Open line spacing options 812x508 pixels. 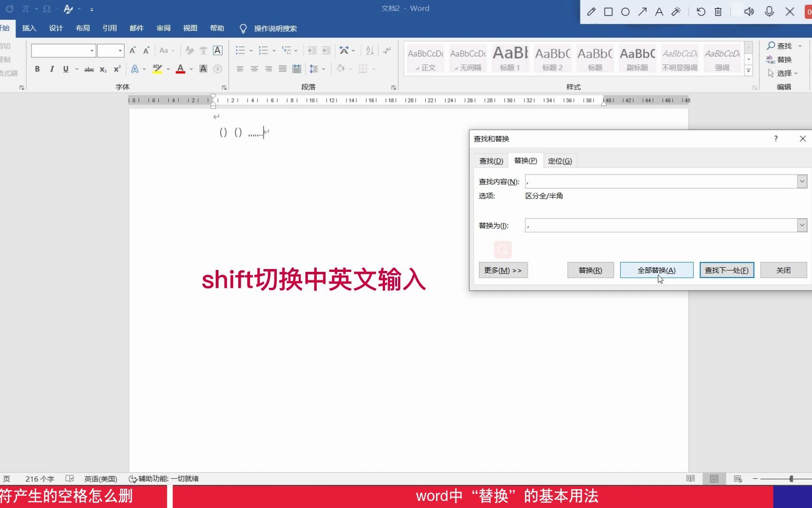click(x=314, y=69)
